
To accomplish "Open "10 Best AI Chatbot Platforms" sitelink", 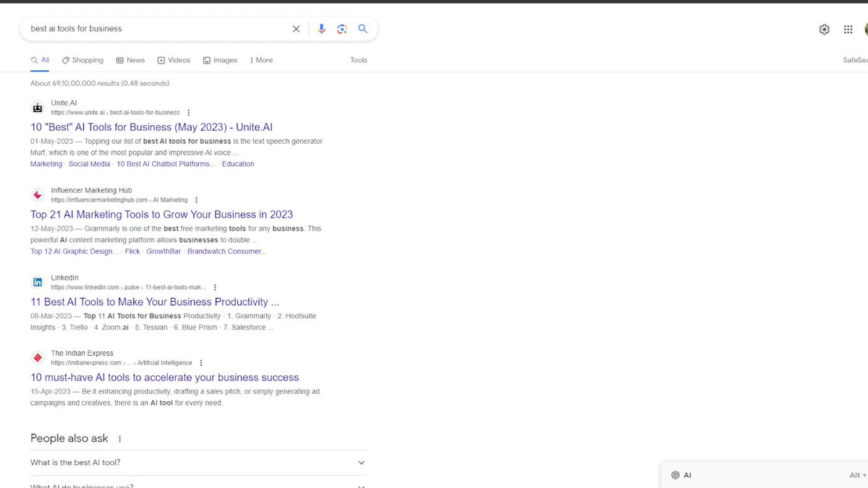I will pos(166,164).
